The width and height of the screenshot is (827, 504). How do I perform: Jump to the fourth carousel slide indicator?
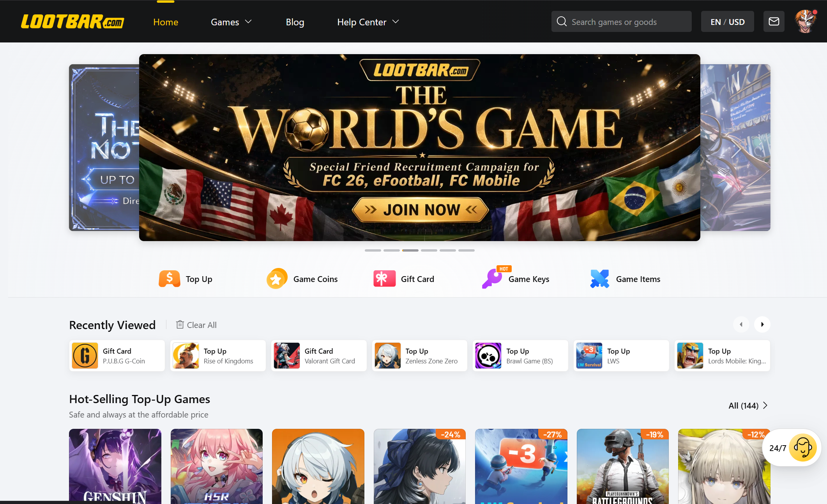click(429, 250)
